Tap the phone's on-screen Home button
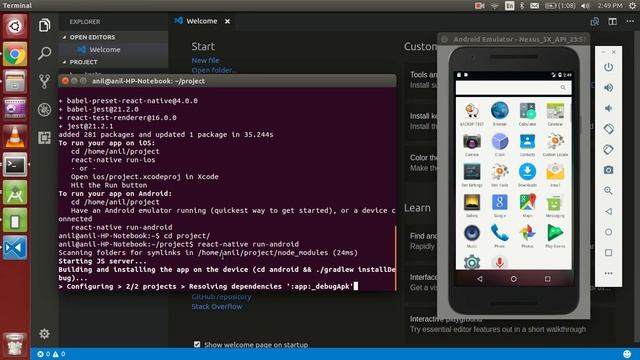640x360 pixels. 513,279
